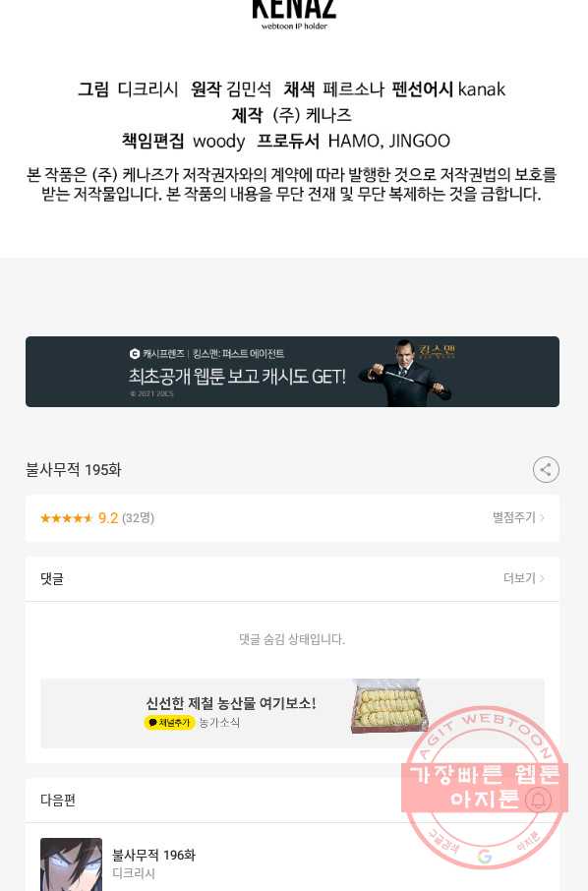
Task: Open the 불사무적 196화 episode thumbnail
Action: tap(72, 864)
